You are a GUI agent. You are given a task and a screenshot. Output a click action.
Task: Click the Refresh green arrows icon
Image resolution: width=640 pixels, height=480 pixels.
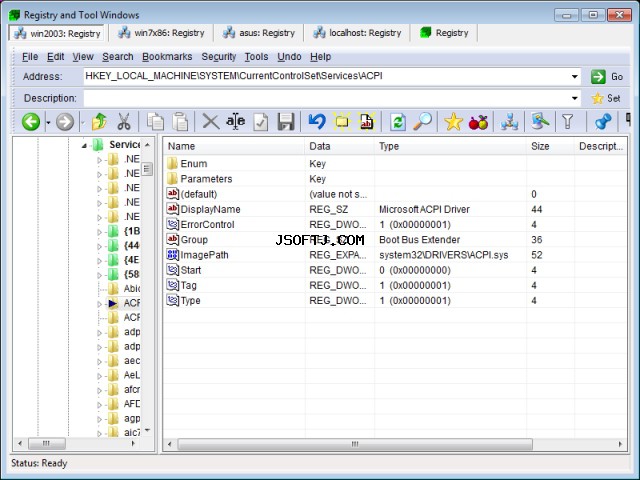click(398, 122)
